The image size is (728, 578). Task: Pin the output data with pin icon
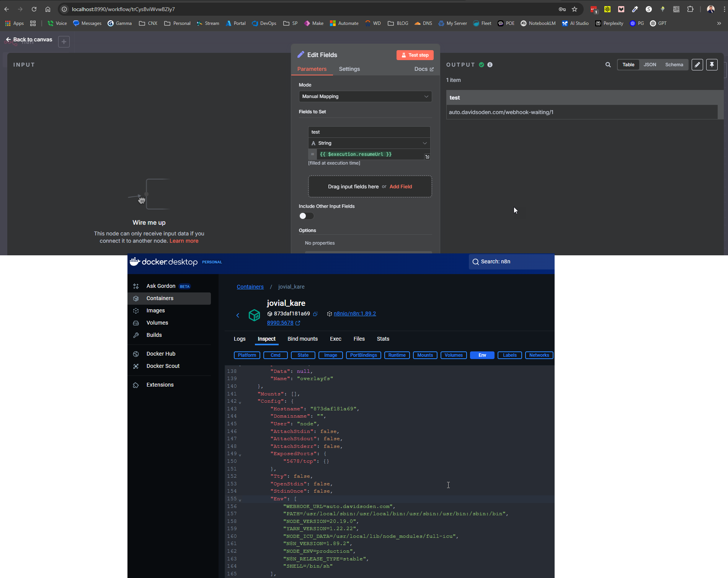coord(712,65)
